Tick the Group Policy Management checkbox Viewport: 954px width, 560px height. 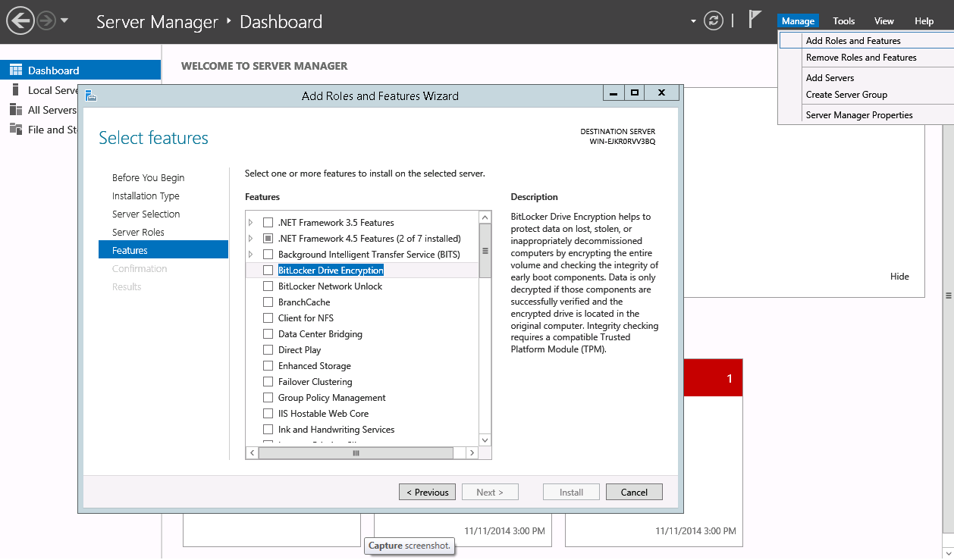268,398
